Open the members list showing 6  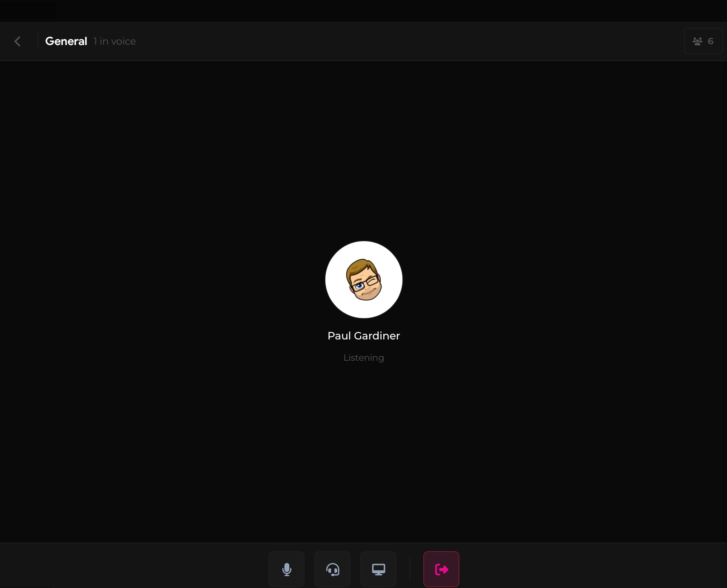coord(703,41)
